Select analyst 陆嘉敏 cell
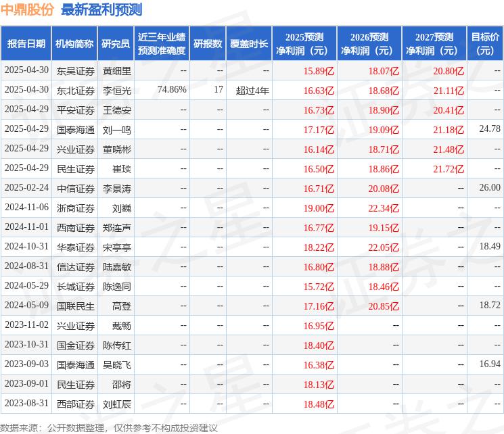This screenshot has width=504, height=434. 117,267
